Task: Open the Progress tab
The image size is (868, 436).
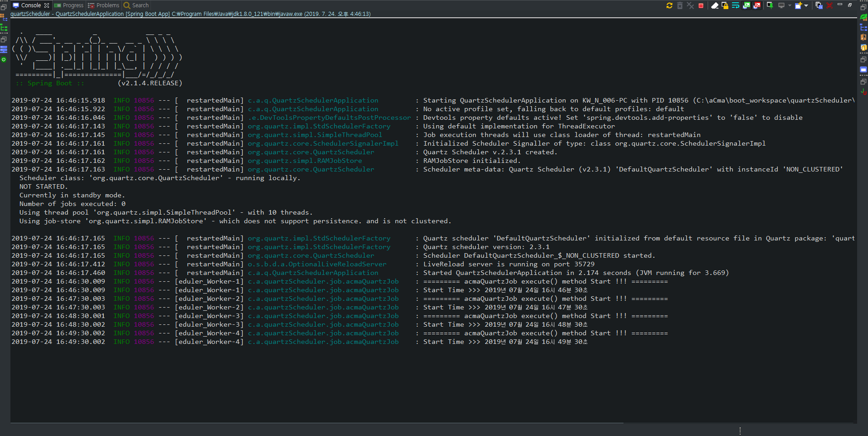Action: click(x=69, y=5)
